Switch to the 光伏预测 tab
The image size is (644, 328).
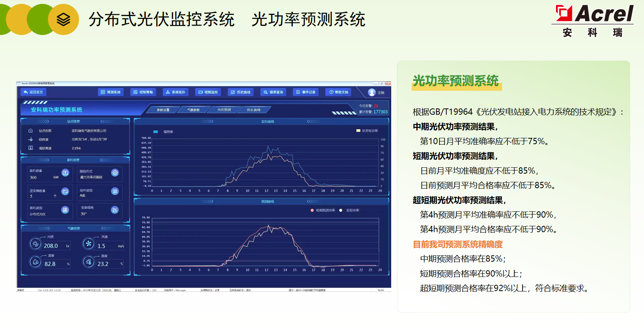point(224,110)
